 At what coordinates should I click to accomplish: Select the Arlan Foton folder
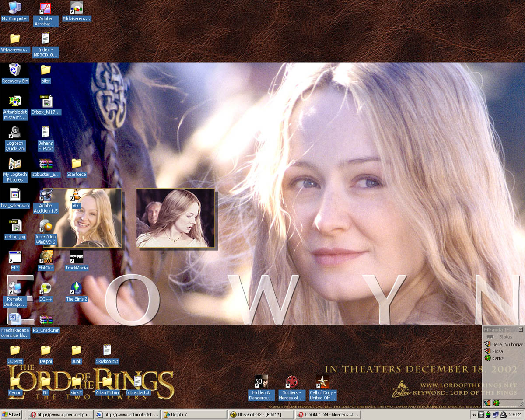(107, 385)
